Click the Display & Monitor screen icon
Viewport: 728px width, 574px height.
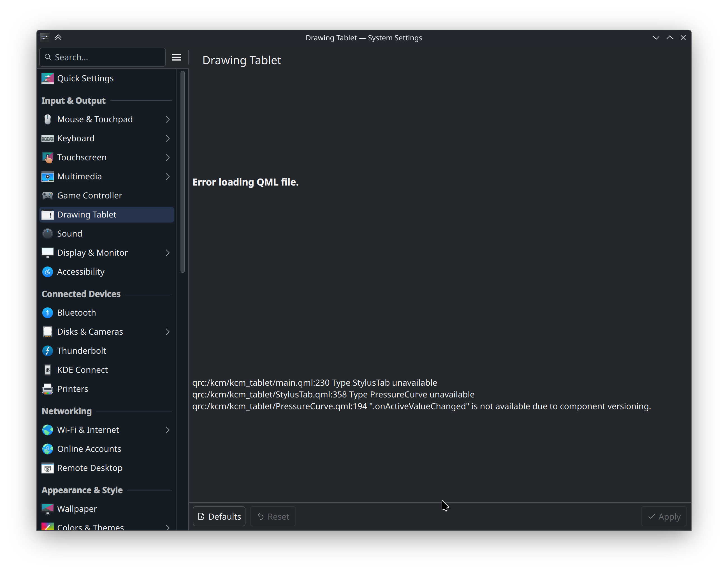[47, 253]
